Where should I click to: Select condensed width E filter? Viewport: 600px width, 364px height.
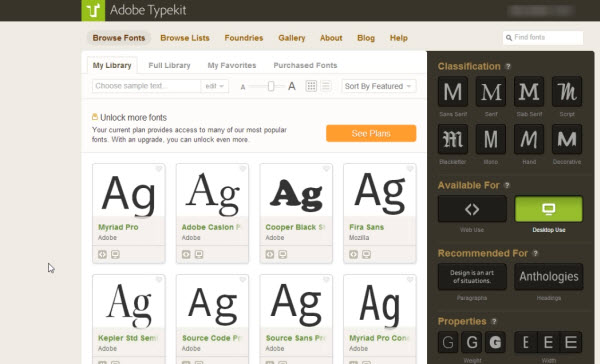tap(525, 342)
